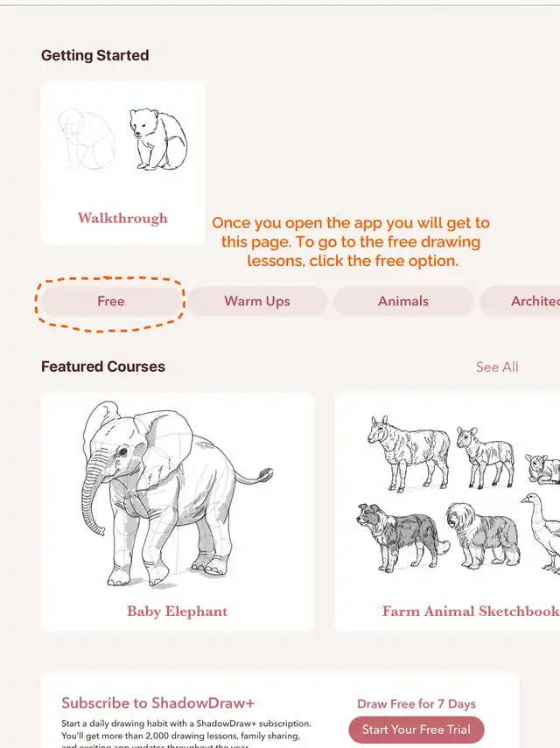This screenshot has height=748, width=560.
Task: Click See All for Featured Courses
Action: tap(497, 367)
